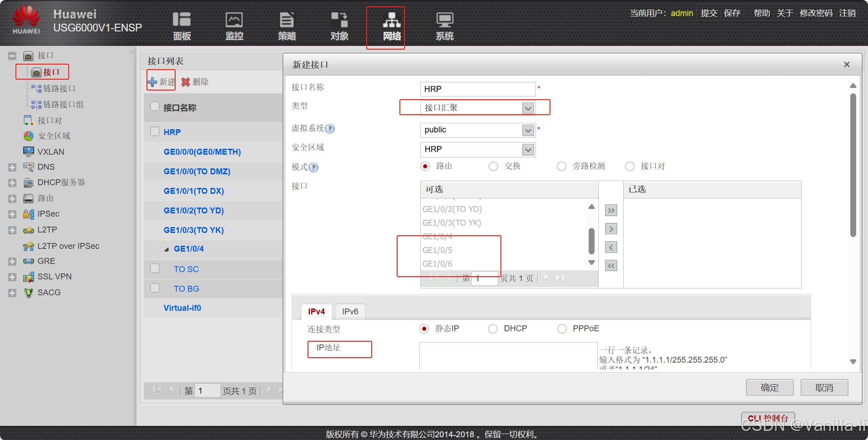The width and height of the screenshot is (868, 440).
Task: Select the 旁路检测 mode radio
Action: tap(561, 166)
